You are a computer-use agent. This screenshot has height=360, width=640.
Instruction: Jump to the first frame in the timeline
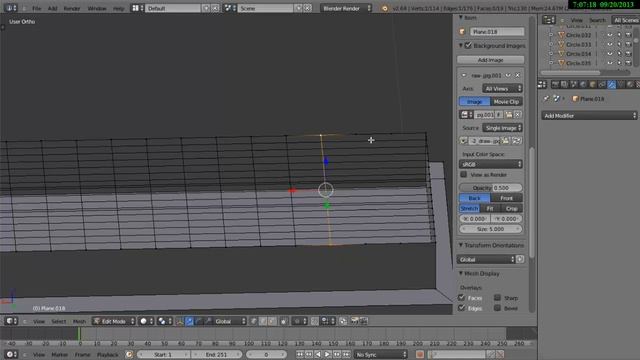click(x=300, y=355)
